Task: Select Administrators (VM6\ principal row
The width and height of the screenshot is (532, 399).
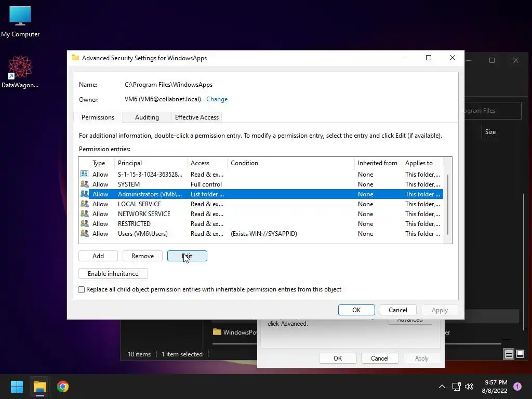Action: point(261,194)
